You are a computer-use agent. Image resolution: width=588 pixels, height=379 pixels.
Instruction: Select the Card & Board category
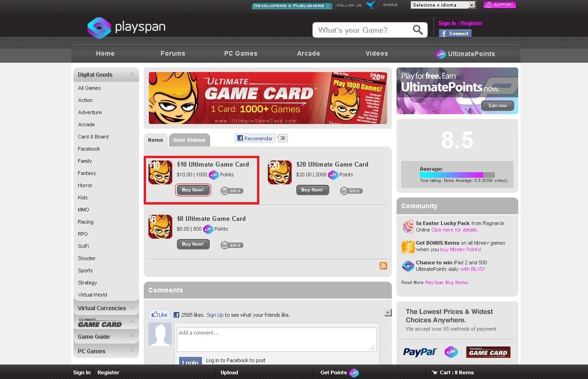(93, 137)
